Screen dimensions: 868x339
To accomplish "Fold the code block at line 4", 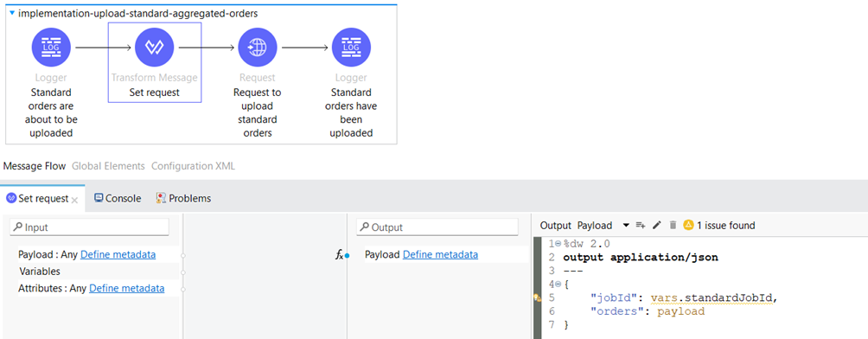I will pos(558,285).
